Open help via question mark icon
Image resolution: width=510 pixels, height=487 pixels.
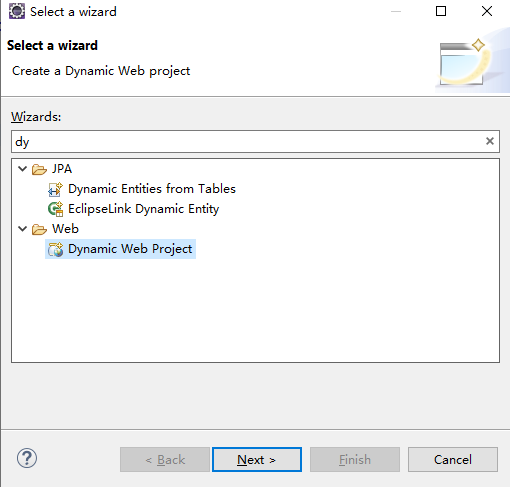(x=27, y=458)
